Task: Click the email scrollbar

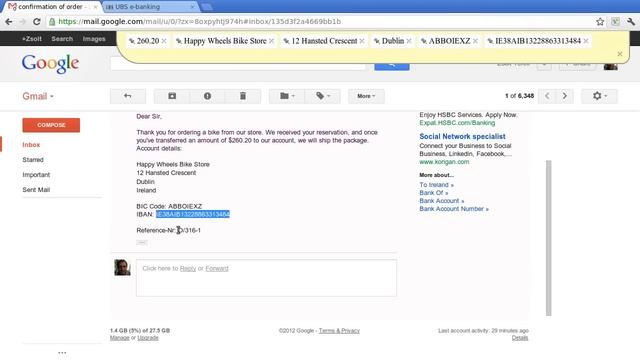Action: (549, 238)
